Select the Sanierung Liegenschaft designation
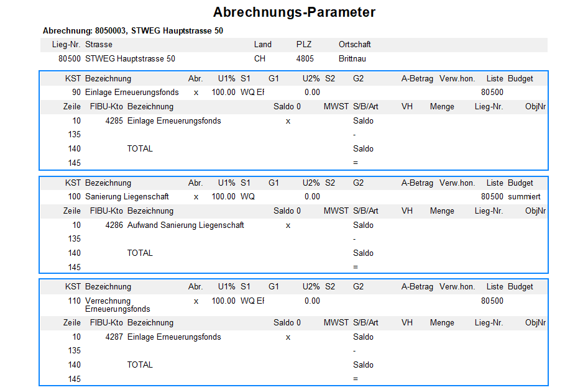Screen dimensions: 588x390 coord(127,197)
